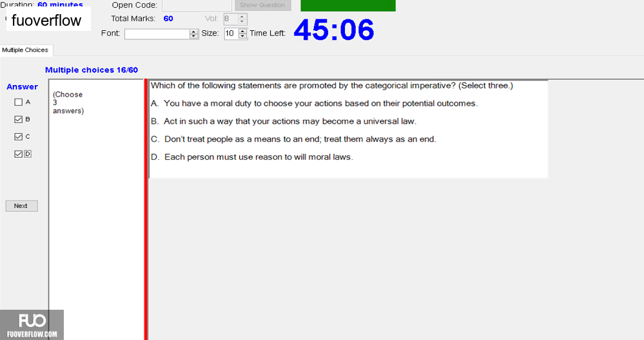
Task: Decrease font Size with down arrow
Action: pyautogui.click(x=243, y=36)
